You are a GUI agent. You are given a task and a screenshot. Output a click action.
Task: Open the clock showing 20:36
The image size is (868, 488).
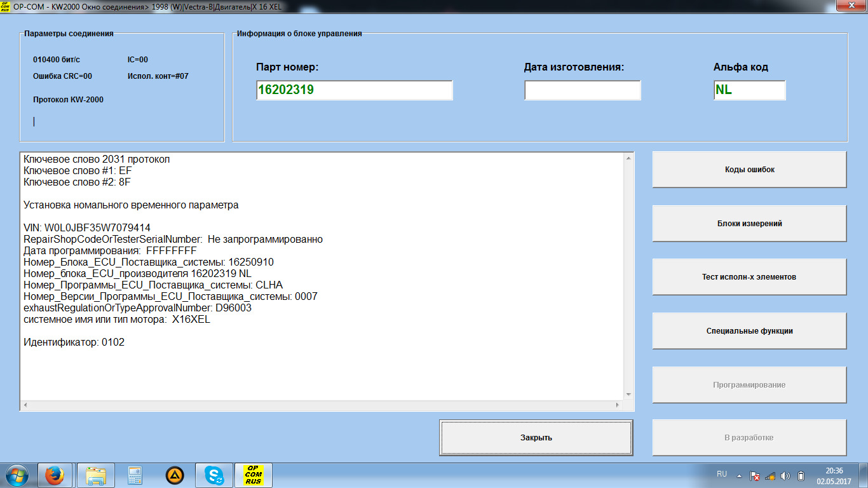834,475
